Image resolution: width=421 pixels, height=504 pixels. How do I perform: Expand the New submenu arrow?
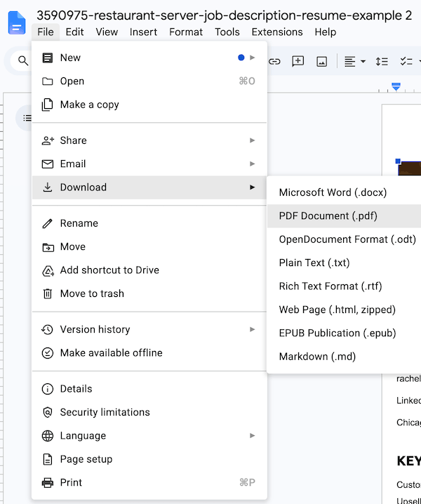(253, 58)
